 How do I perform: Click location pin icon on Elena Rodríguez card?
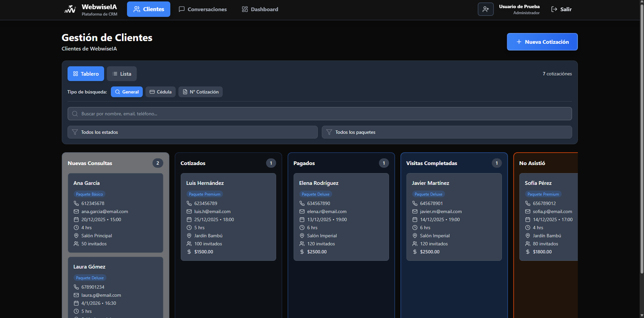click(x=302, y=235)
